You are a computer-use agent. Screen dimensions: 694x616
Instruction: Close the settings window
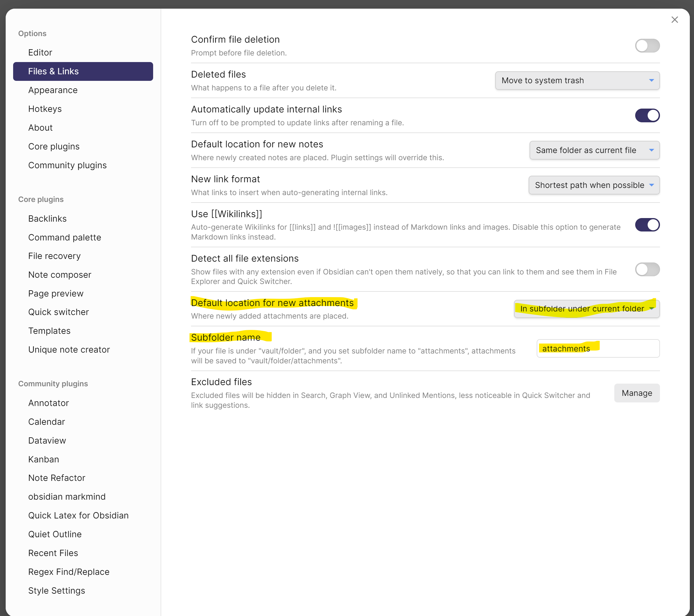click(675, 20)
